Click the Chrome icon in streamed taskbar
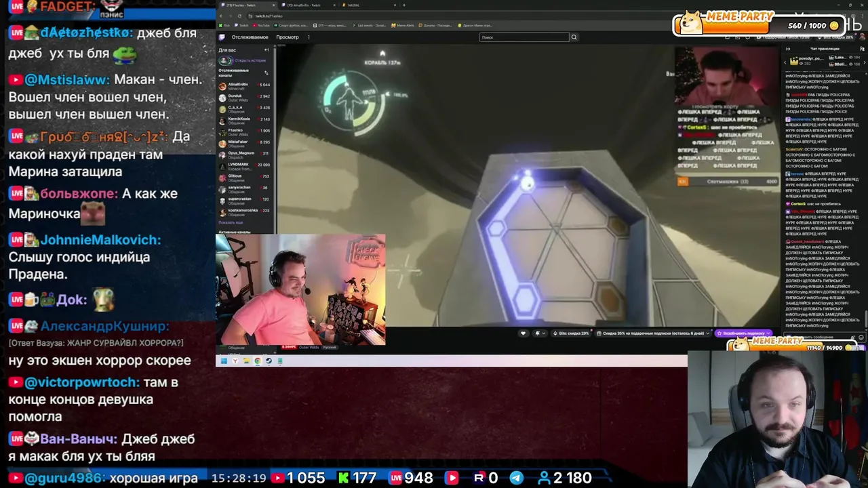The image size is (868, 488). (258, 361)
